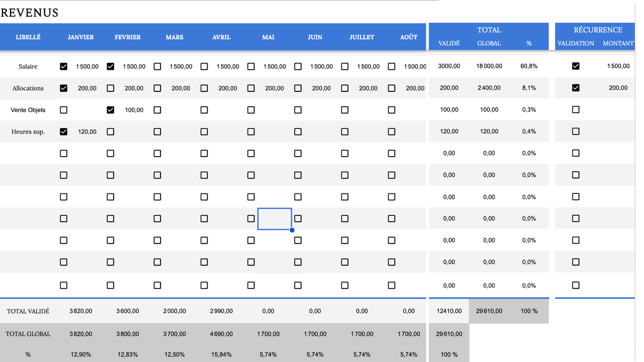This screenshot has height=362, width=644.
Task: Select Salaire validated total 3000,00
Action: pos(449,66)
